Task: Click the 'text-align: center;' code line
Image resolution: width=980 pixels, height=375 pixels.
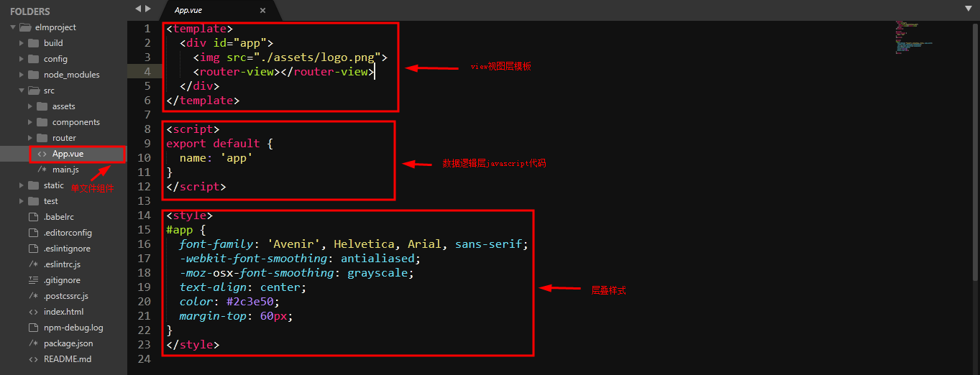Action: 243,287
